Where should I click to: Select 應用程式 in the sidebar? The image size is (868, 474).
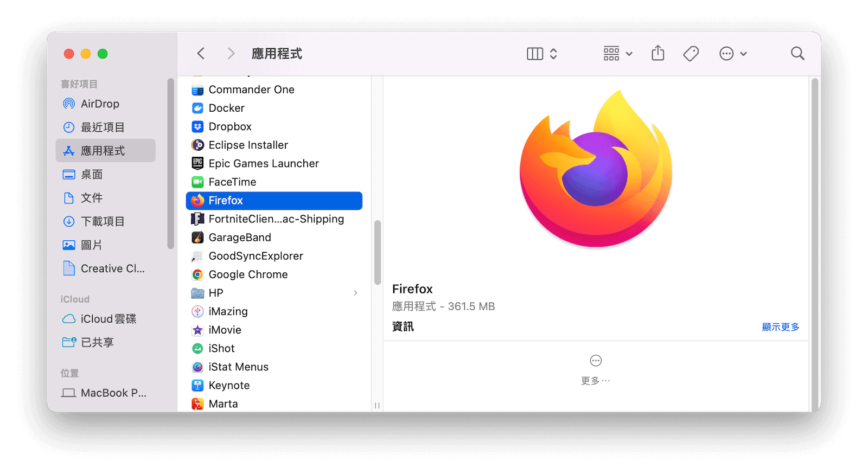click(105, 151)
